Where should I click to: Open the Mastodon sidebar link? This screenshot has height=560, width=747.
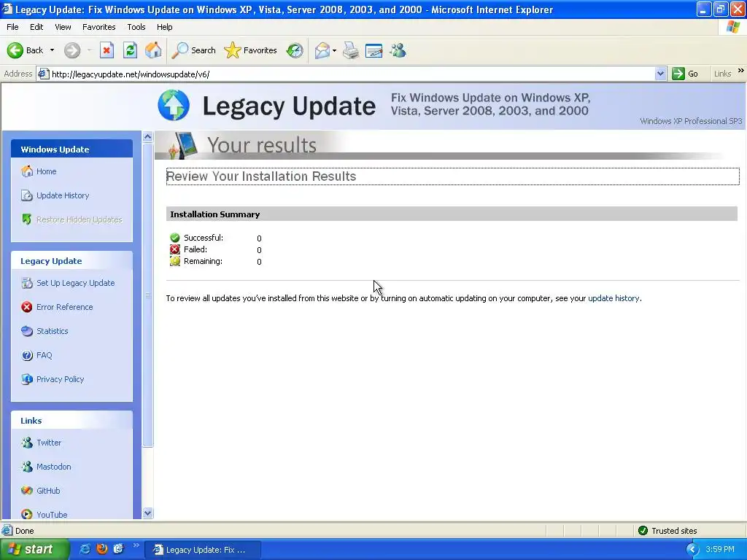click(53, 467)
